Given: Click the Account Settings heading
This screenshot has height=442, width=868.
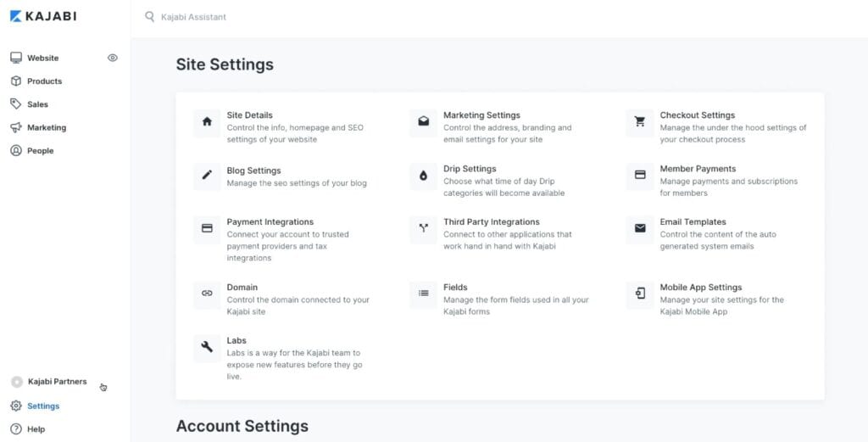Looking at the screenshot, I should tap(242, 426).
